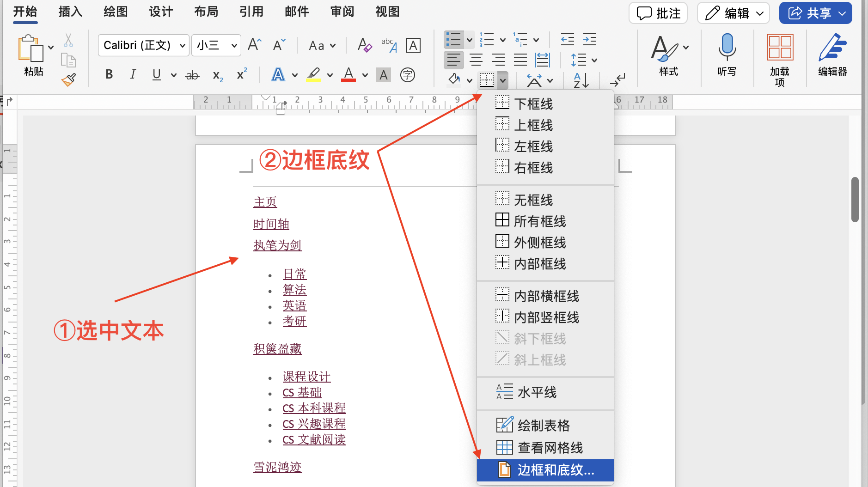Increase font size with larger A icon
868x487 pixels.
pos(255,45)
